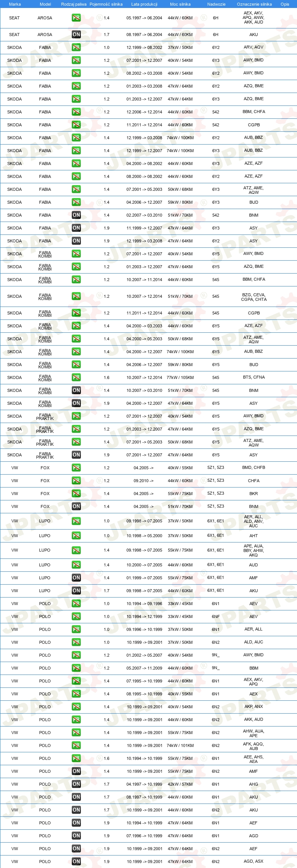Click the Nadwozie column header
Screen dimensions: 297x868
216,4
